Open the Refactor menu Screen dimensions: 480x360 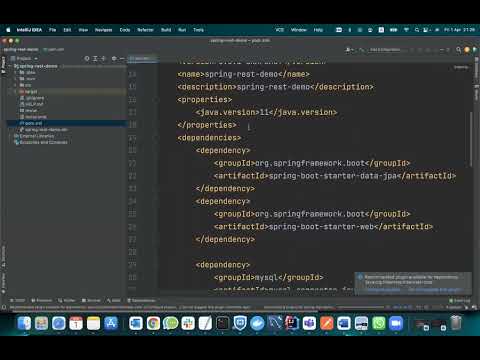(145, 30)
